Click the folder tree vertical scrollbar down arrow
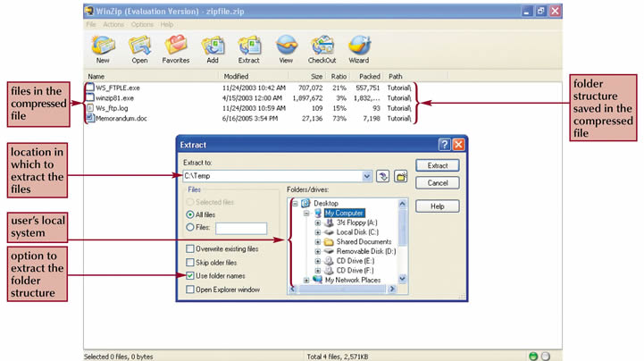 [402, 279]
